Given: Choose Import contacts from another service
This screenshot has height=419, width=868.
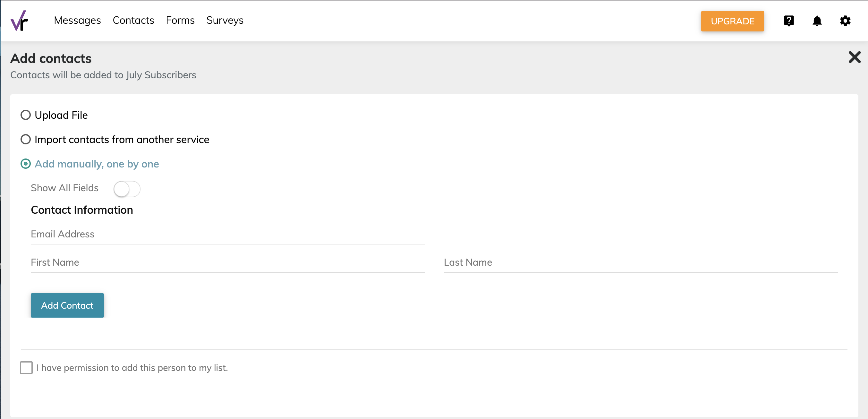Looking at the screenshot, I should (26, 140).
